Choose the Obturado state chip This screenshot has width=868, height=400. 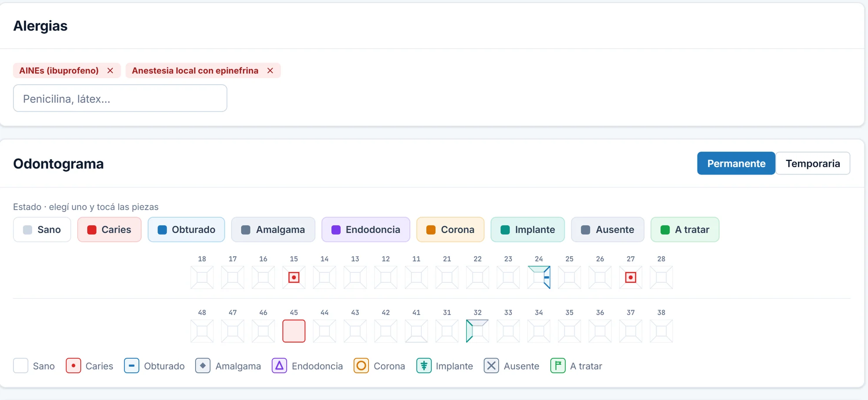click(186, 229)
